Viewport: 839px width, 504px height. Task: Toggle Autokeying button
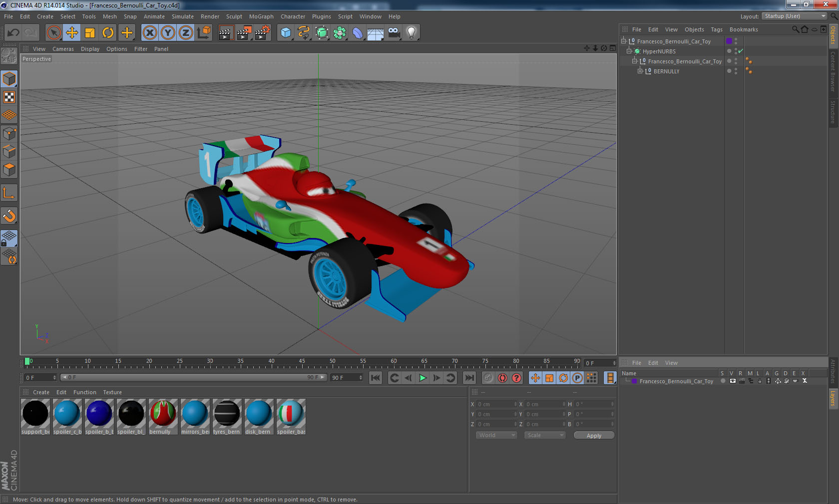(x=502, y=378)
